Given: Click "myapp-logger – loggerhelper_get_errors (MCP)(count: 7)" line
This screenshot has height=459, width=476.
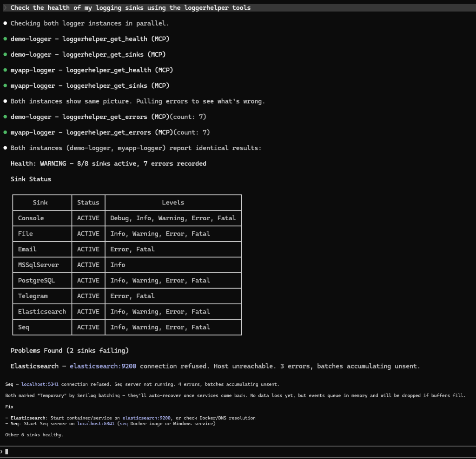Looking at the screenshot, I should tap(110, 132).
